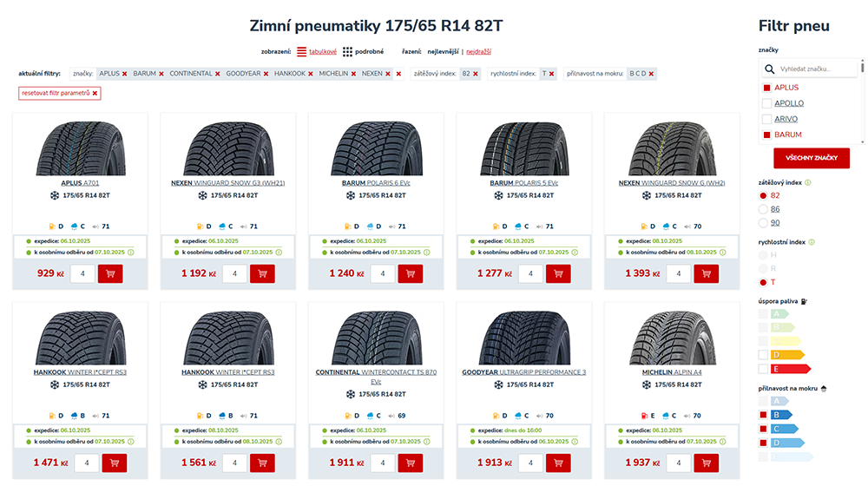
Task: Click the info icon beside zátěžový index
Action: pos(808,183)
